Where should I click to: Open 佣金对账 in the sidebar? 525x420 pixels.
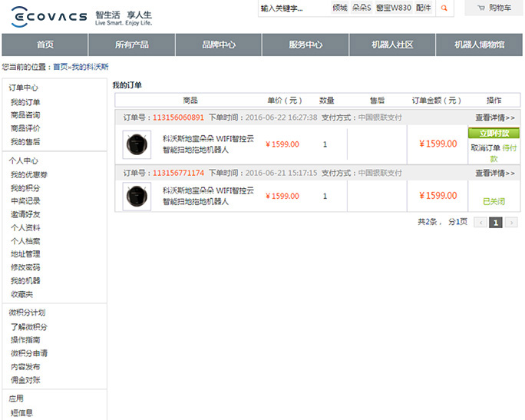[25, 380]
